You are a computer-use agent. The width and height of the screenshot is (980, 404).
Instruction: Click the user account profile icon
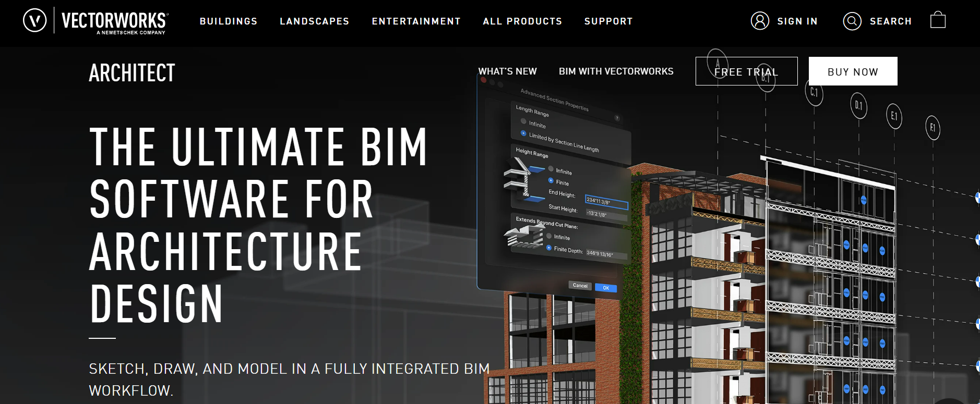tap(760, 21)
